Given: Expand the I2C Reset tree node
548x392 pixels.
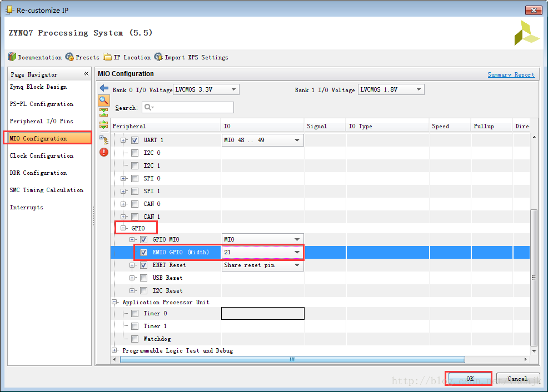Looking at the screenshot, I should click(132, 291).
